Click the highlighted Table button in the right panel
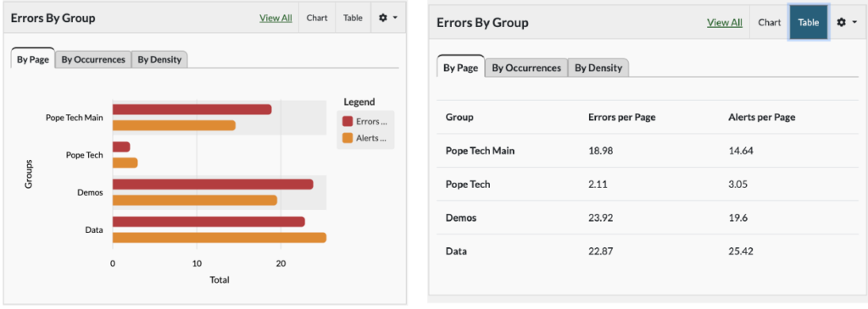 click(x=809, y=22)
